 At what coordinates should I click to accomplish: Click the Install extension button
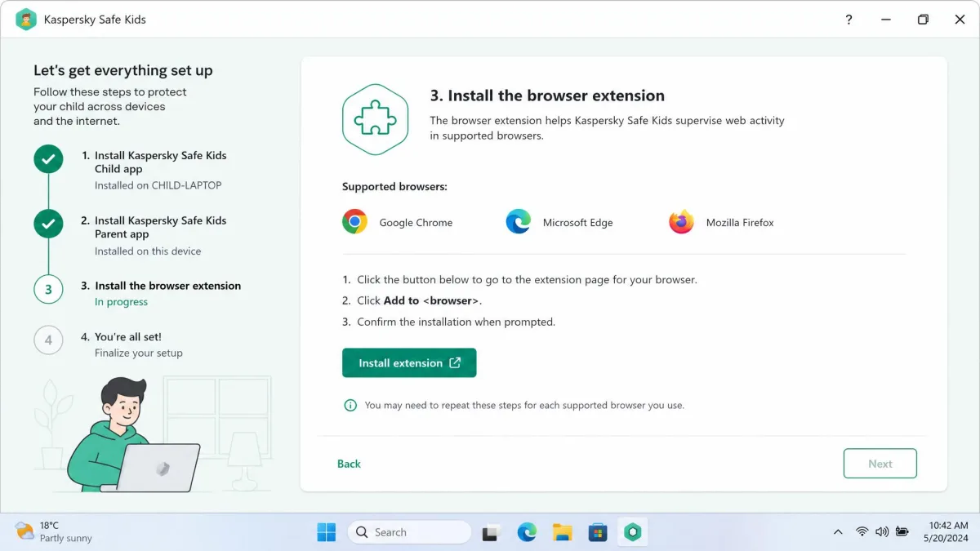409,363
